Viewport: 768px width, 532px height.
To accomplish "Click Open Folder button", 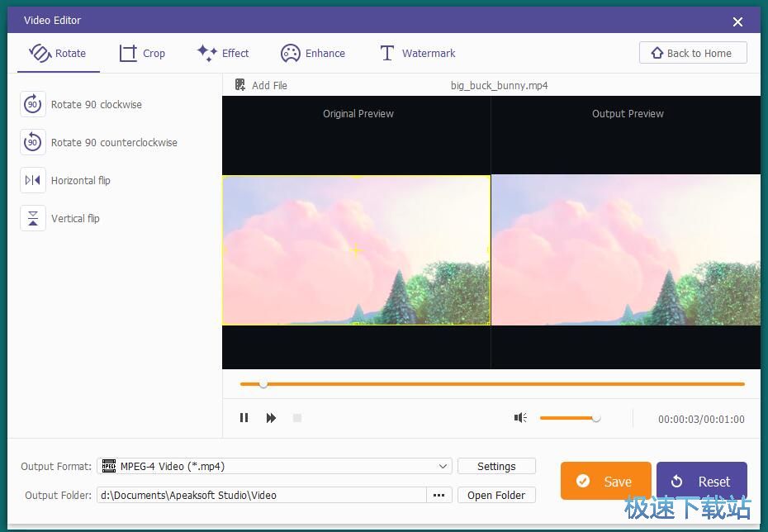I will (496, 496).
